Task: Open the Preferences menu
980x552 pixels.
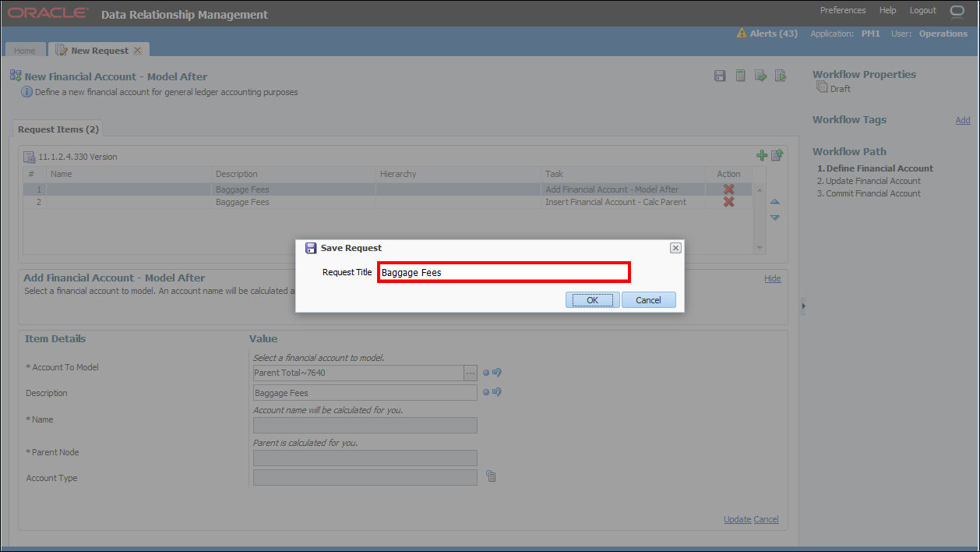Action: (842, 11)
